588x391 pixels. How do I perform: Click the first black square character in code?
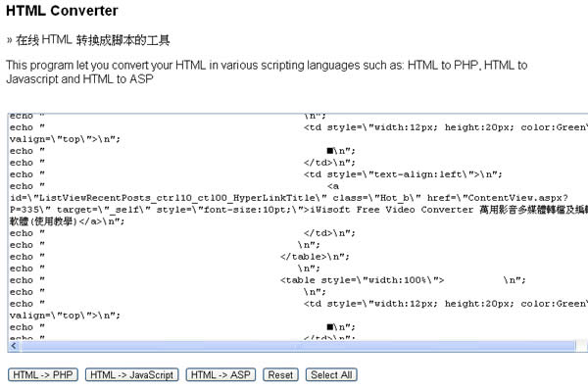(330, 151)
